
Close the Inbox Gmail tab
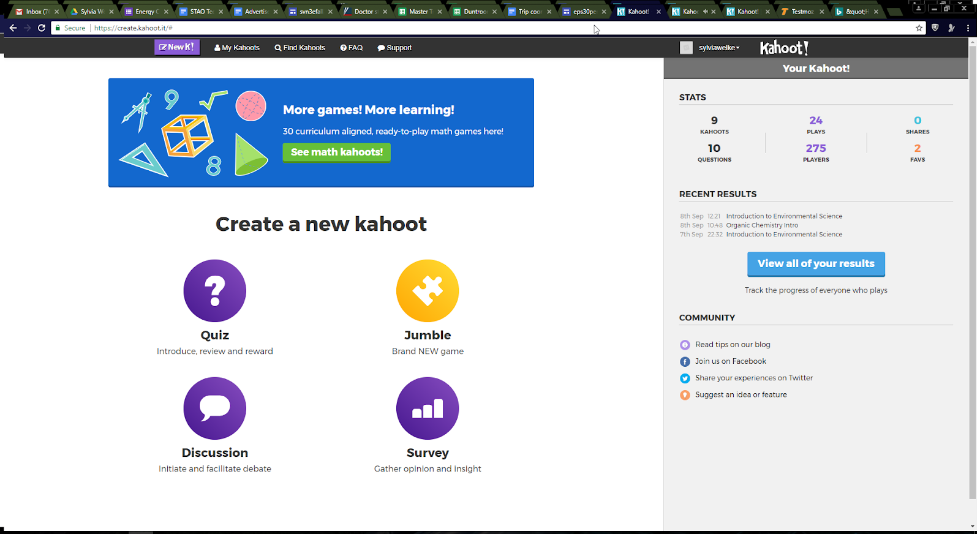click(x=56, y=12)
